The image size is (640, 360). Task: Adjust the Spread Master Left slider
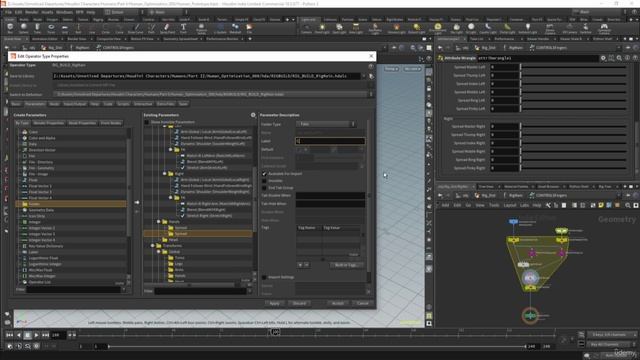pos(573,67)
